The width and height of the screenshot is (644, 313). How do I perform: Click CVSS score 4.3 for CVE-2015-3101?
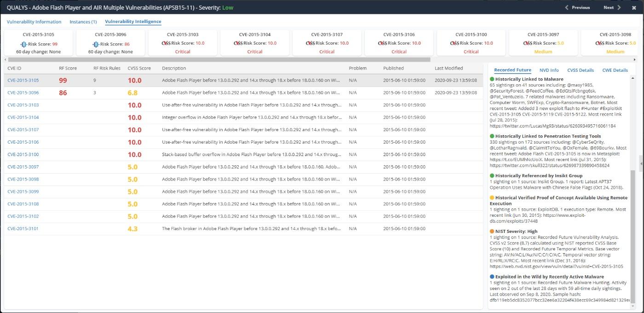tap(133, 229)
